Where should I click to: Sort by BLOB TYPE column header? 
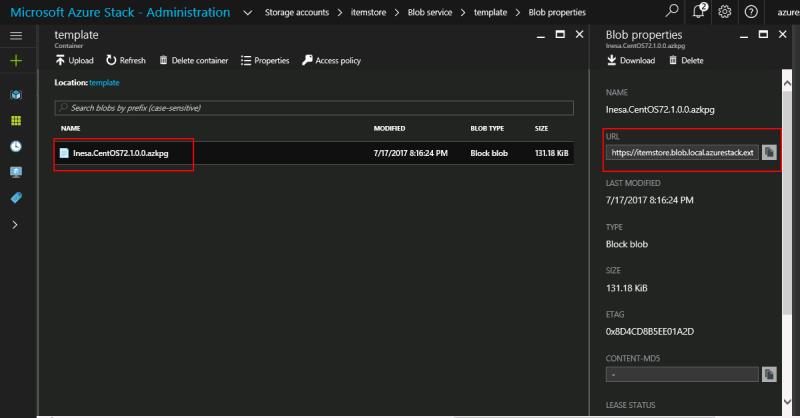[x=487, y=129]
